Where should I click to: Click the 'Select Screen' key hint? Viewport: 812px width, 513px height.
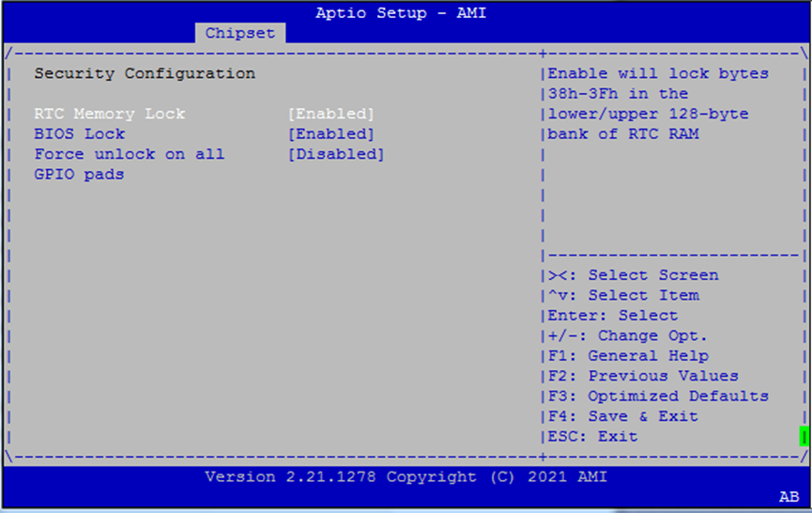point(634,275)
